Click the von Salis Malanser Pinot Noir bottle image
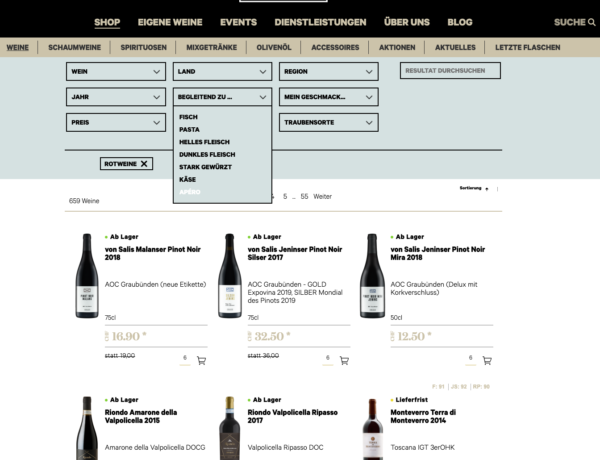The image size is (600, 460). [x=87, y=276]
